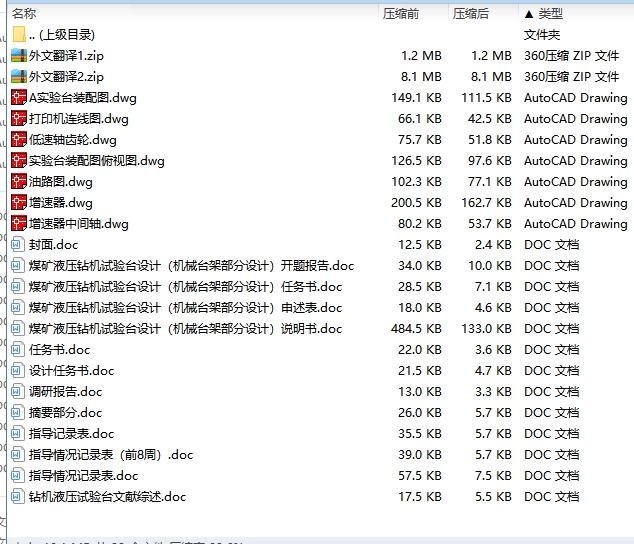The width and height of the screenshot is (634, 544).
Task: Sort by the 压缩后 column header
Action: point(471,13)
